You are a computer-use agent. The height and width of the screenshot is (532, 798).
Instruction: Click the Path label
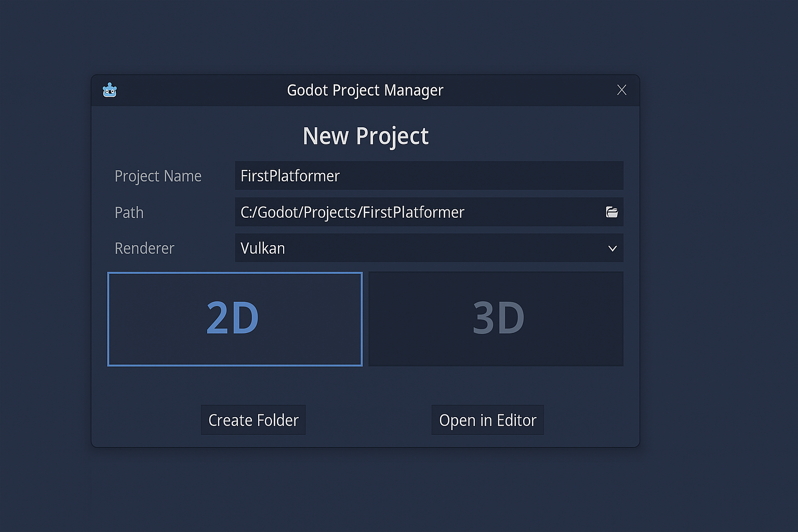[x=129, y=212]
